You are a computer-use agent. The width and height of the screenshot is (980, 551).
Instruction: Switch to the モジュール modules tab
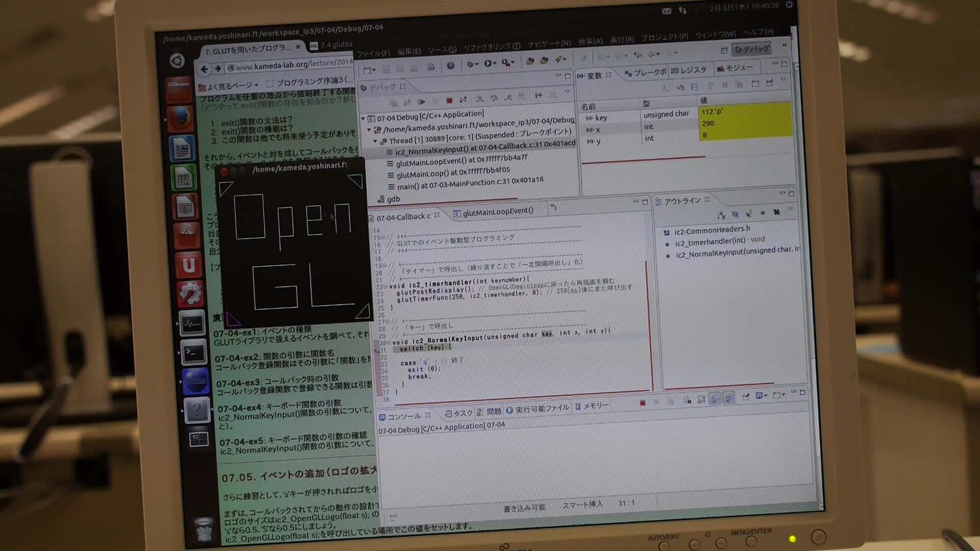[734, 68]
